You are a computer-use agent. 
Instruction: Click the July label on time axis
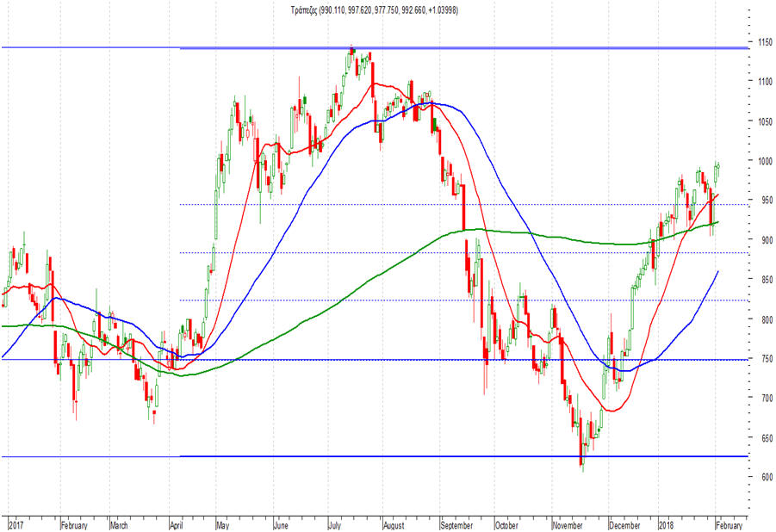[334, 525]
